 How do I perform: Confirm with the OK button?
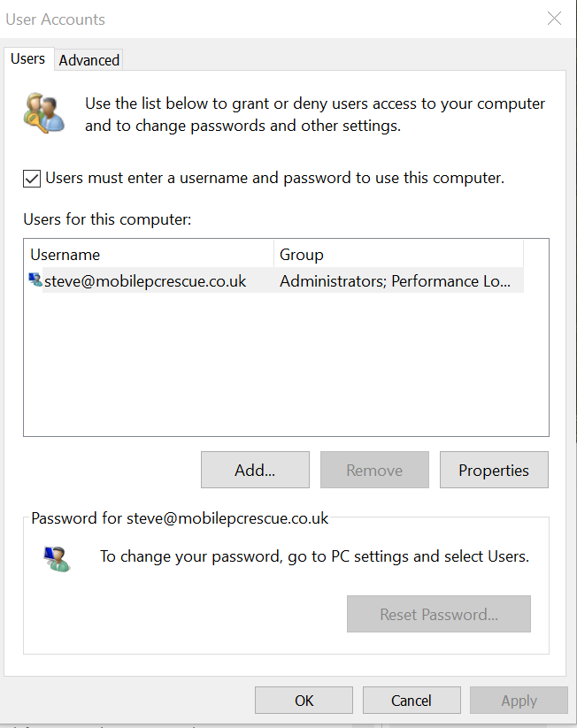point(304,701)
